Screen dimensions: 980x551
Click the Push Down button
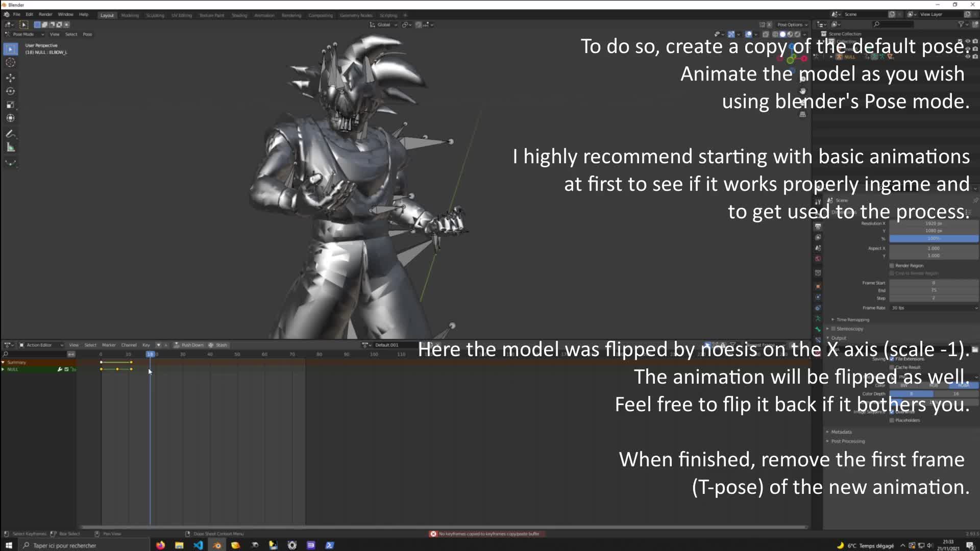pyautogui.click(x=189, y=345)
